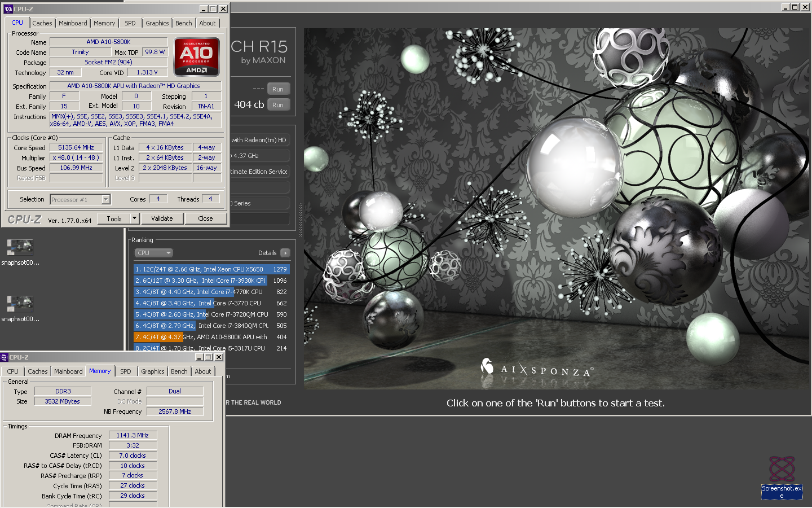The height and width of the screenshot is (508, 812).
Task: Select ranking row AMD A10-5800K APU
Action: pyautogui.click(x=211, y=337)
